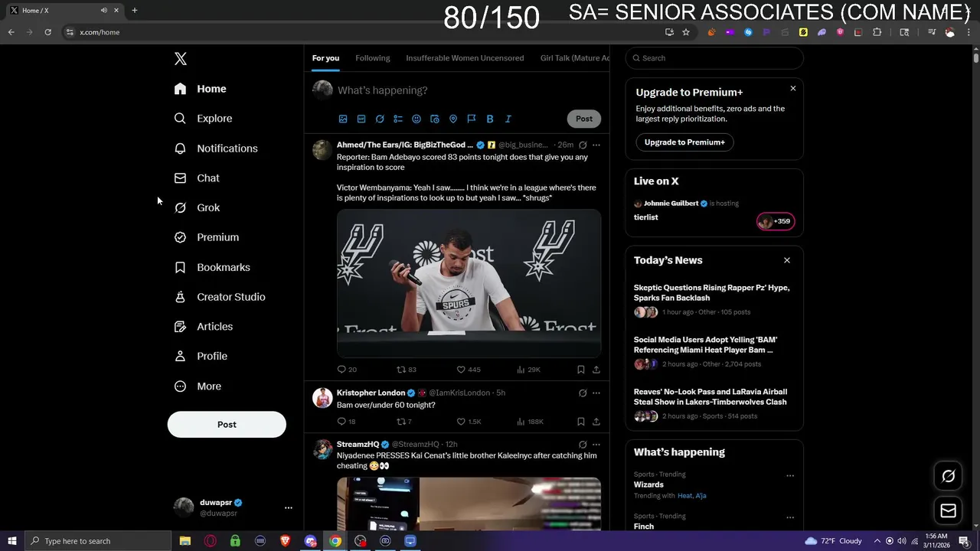This screenshot has width=980, height=551.
Task: Open the Wembanyama press conference video
Action: [x=469, y=283]
